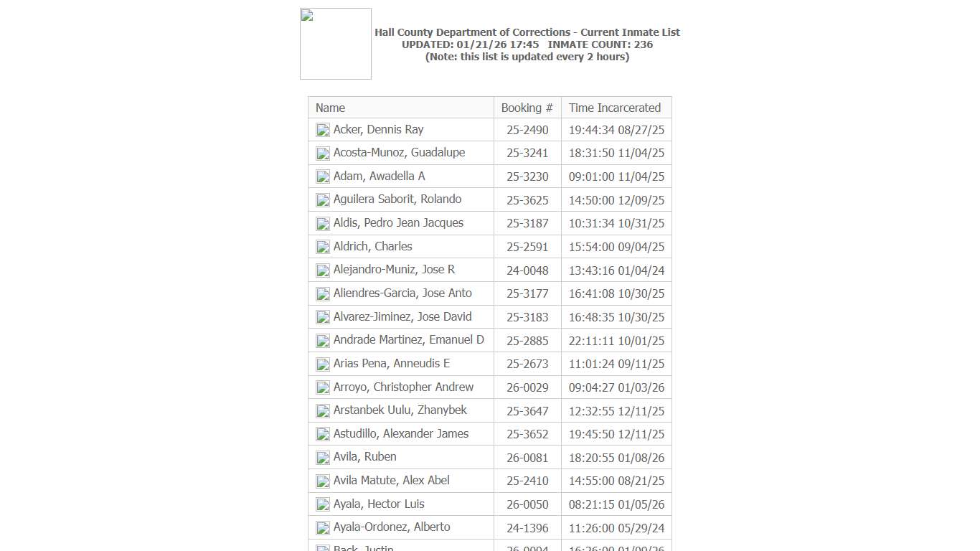980x551 pixels.
Task: Click the photo icon beside Astudillo, Alexander James
Action: click(x=322, y=434)
